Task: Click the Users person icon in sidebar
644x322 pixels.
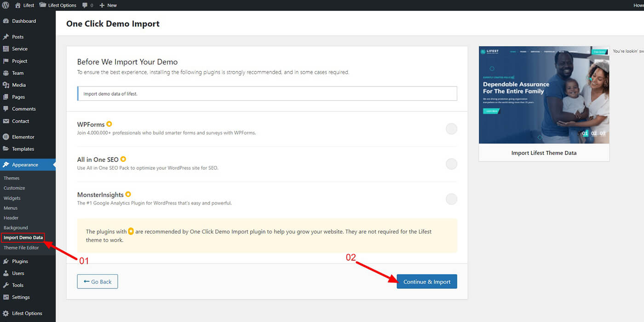Action: pyautogui.click(x=6, y=273)
